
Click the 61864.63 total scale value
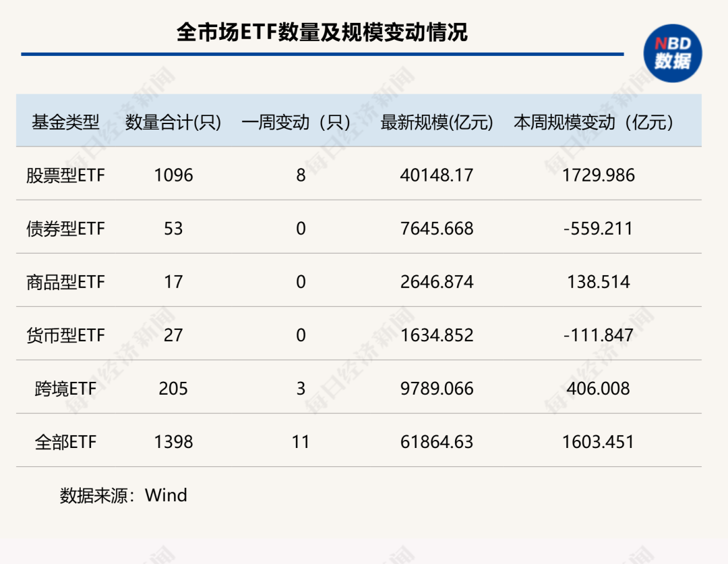click(x=437, y=442)
